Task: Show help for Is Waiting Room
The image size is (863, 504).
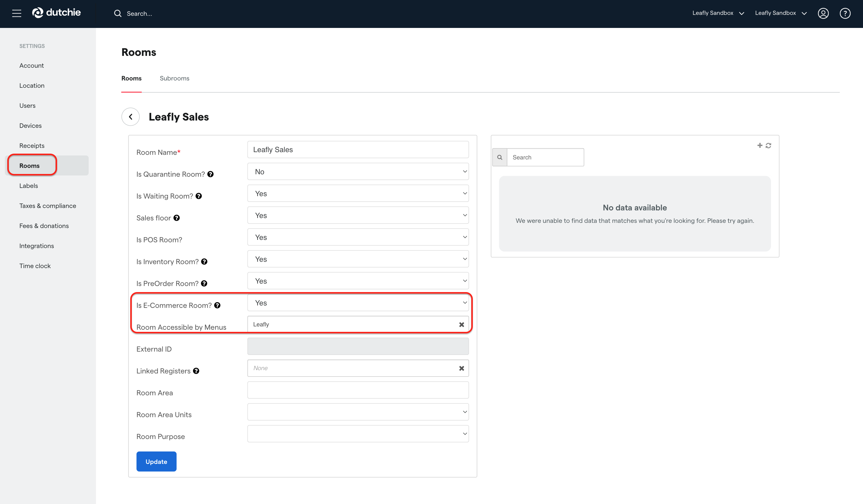Action: (199, 196)
